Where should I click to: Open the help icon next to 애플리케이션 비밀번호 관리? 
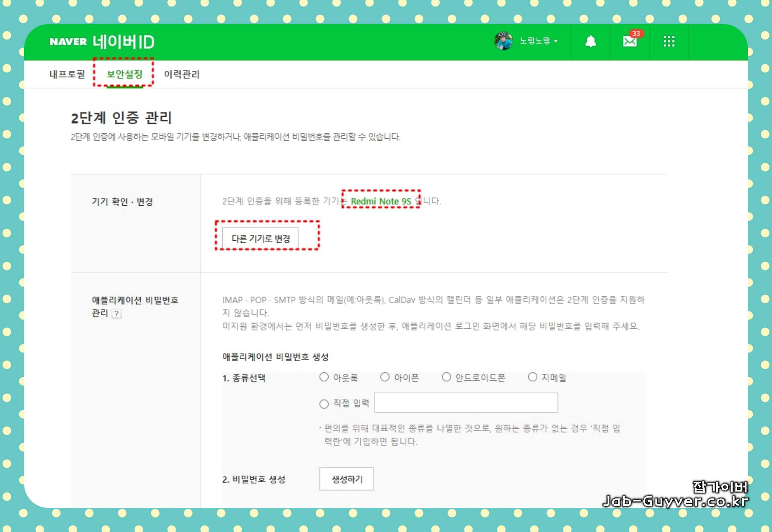[117, 314]
